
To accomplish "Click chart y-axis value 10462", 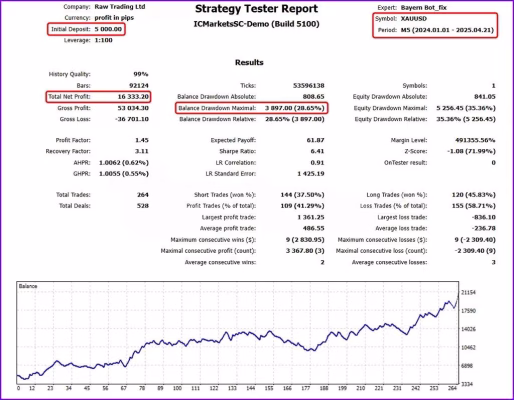I will pos(468,348).
